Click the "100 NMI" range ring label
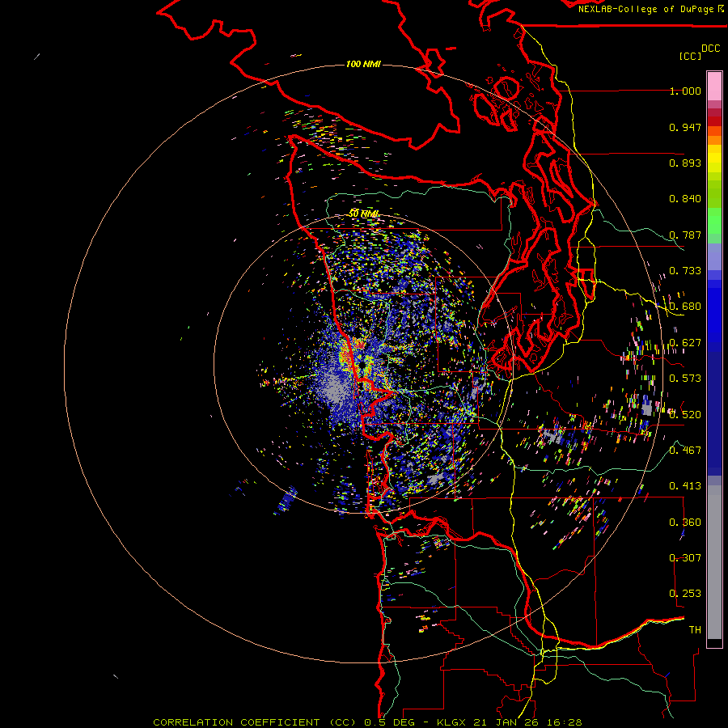The image size is (728, 728). coord(363,64)
